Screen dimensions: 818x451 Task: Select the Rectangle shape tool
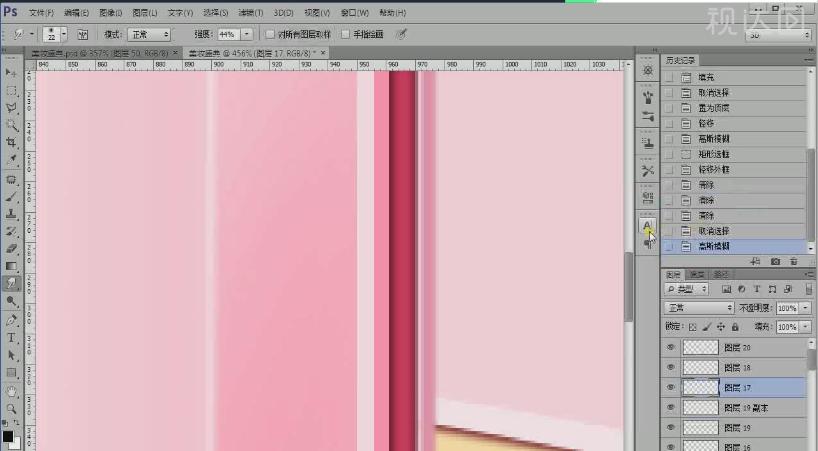11,373
